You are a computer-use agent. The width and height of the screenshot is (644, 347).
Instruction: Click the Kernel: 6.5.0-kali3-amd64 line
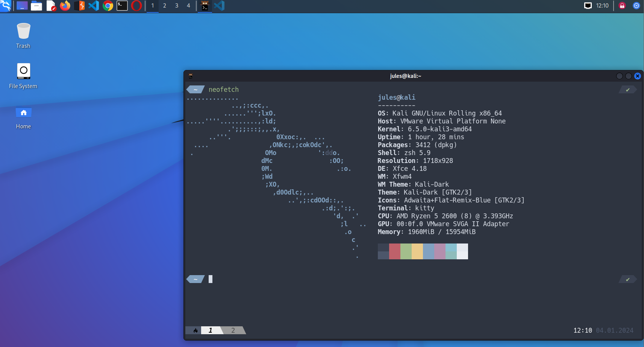[425, 129]
